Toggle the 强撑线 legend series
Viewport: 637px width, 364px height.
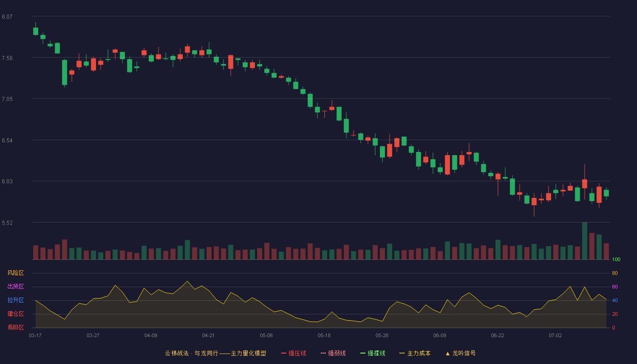[x=373, y=353]
